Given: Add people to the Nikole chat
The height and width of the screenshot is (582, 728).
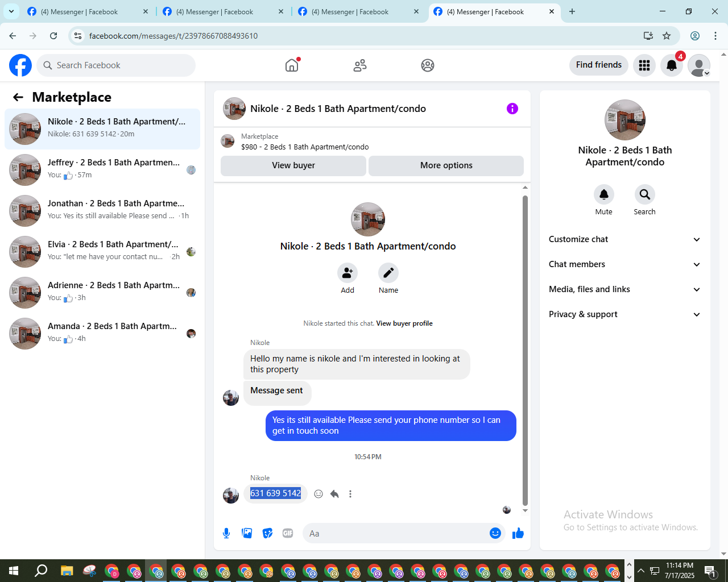Looking at the screenshot, I should tap(348, 273).
